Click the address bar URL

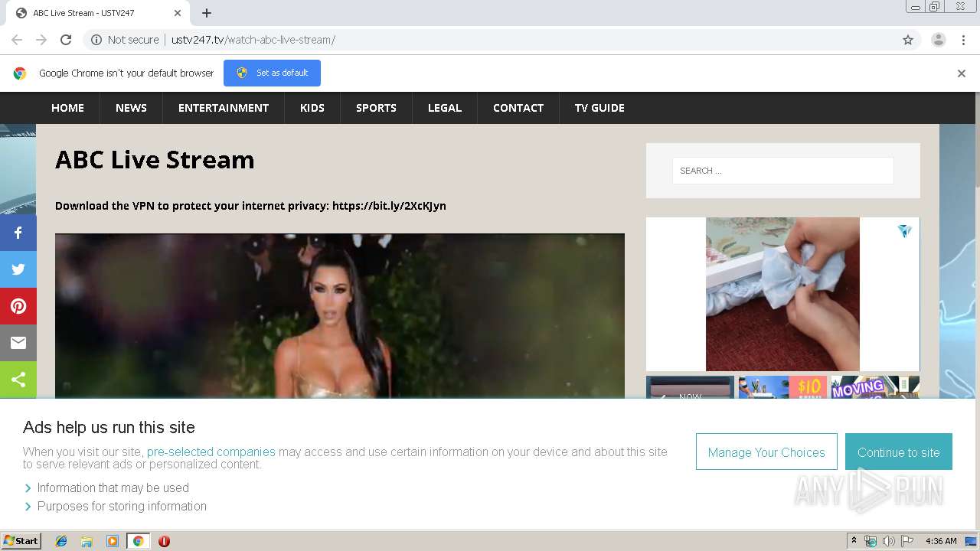[x=253, y=40]
